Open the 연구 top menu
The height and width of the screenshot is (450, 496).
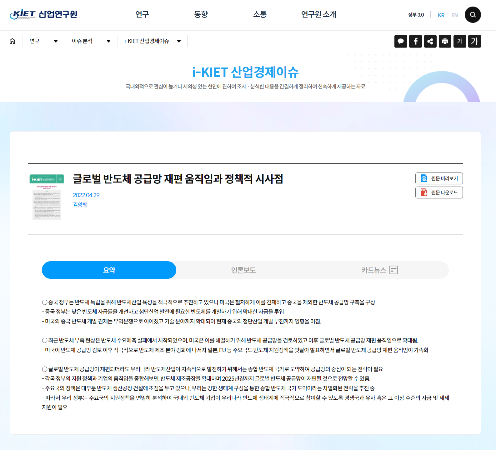(x=142, y=14)
